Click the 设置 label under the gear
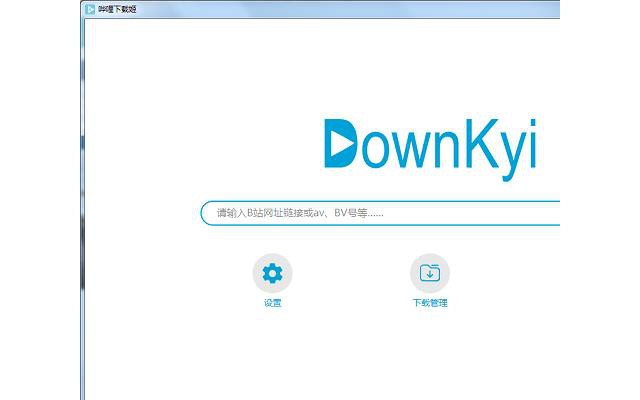 tap(272, 303)
